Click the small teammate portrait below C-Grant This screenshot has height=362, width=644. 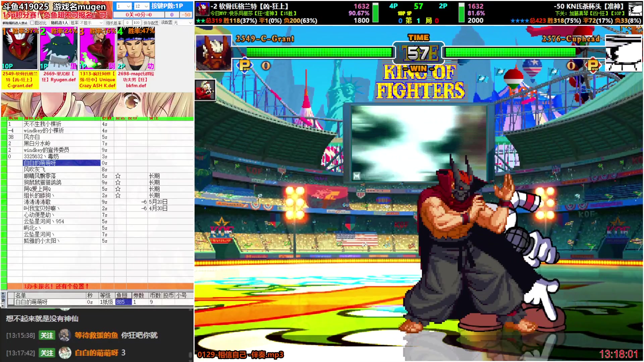205,90
